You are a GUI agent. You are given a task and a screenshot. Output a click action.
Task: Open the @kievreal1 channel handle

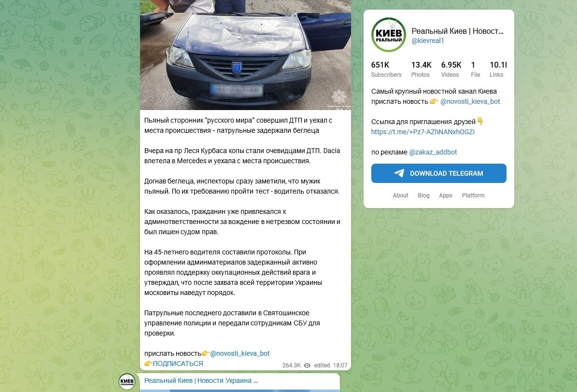click(428, 41)
